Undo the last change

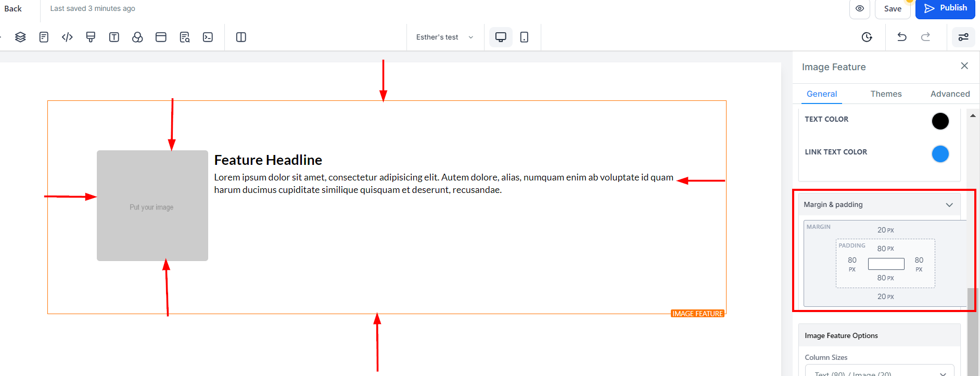coord(902,37)
